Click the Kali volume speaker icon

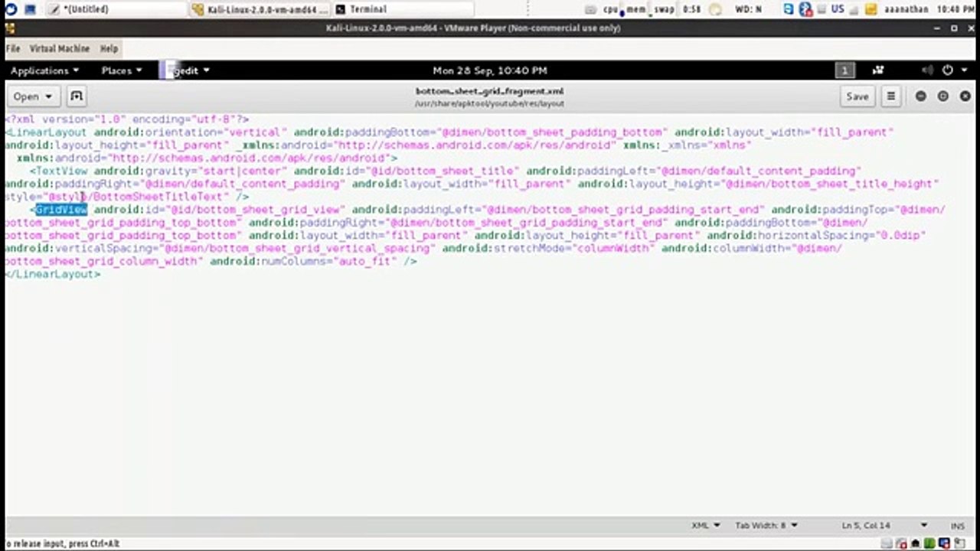click(927, 70)
